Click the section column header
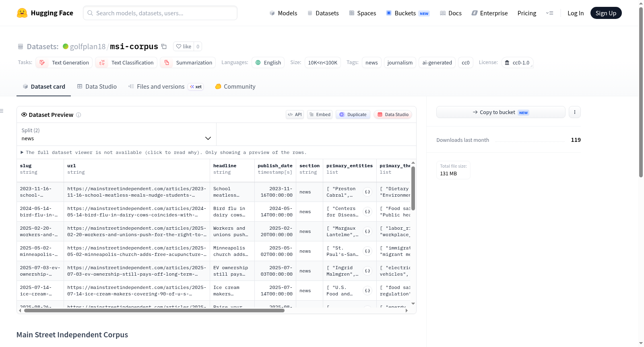Viewport: 644px width, 347px height. [310, 169]
